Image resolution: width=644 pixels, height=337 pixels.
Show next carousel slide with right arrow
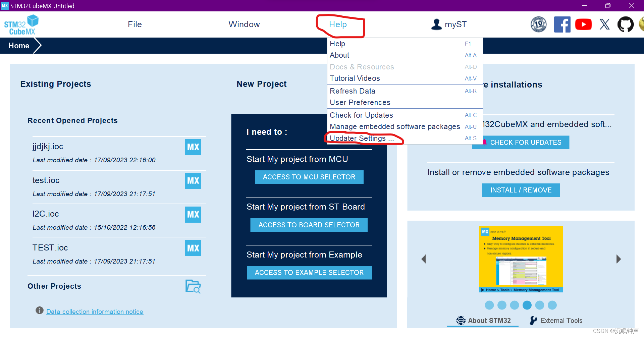(619, 259)
